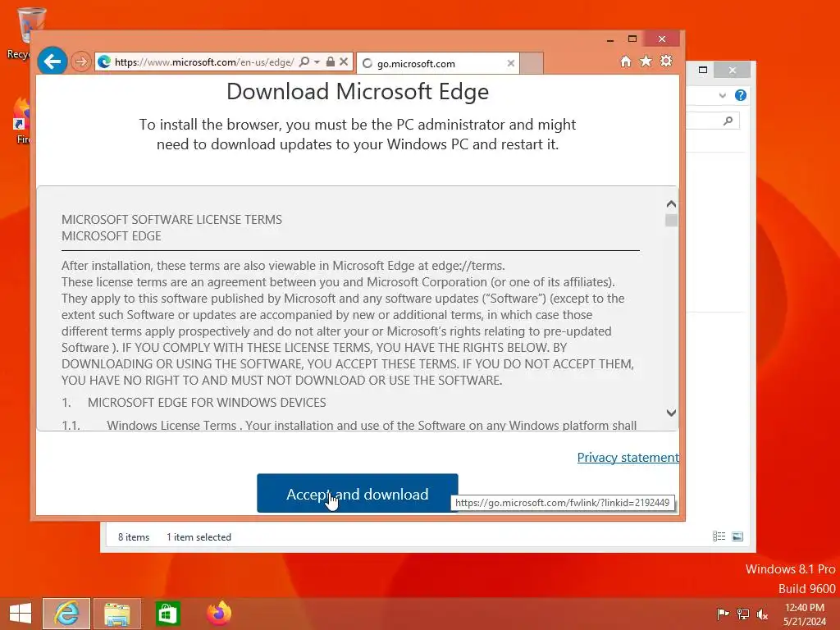Open Action Center flag in system tray
The height and width of the screenshot is (630, 840).
[x=723, y=614]
